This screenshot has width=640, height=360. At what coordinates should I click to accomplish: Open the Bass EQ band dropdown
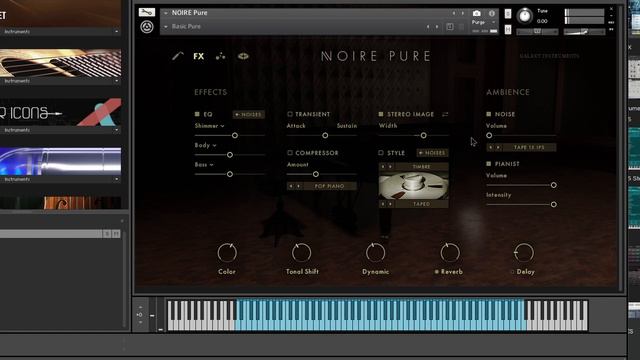pyautogui.click(x=204, y=164)
